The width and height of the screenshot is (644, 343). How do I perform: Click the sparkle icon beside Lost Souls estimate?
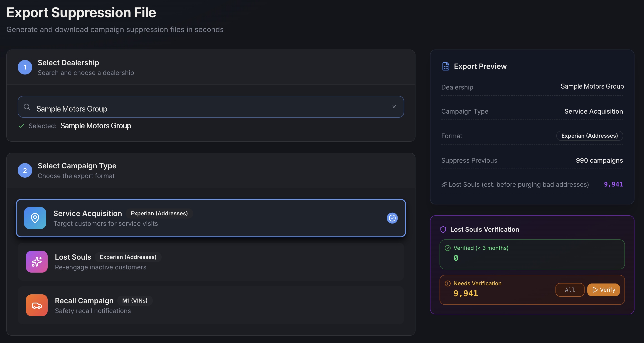tap(444, 185)
